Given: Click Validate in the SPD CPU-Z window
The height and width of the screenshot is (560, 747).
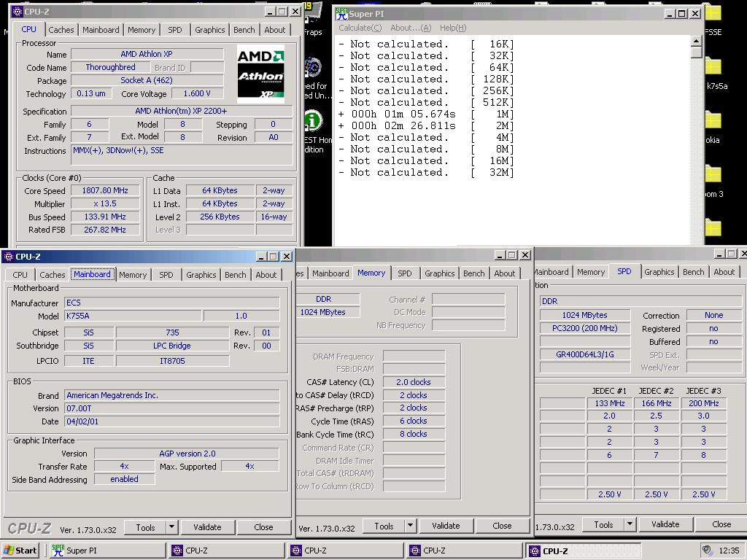Looking at the screenshot, I should (x=665, y=524).
